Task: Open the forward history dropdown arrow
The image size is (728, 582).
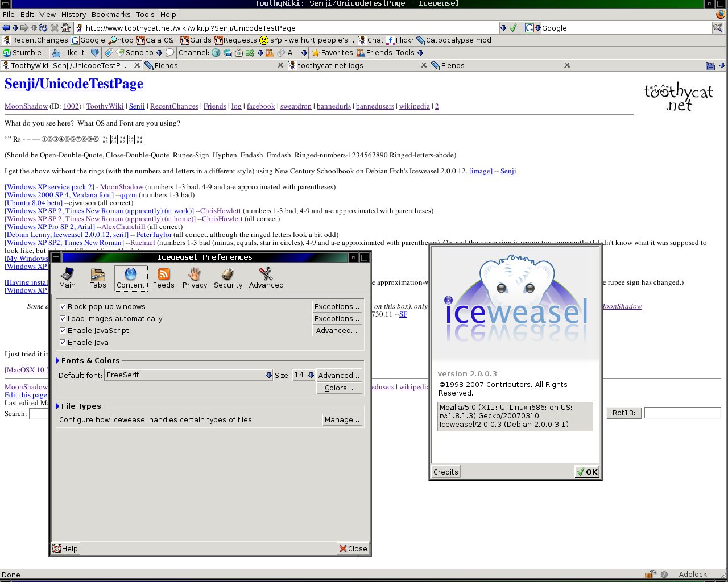Action: 34,27
